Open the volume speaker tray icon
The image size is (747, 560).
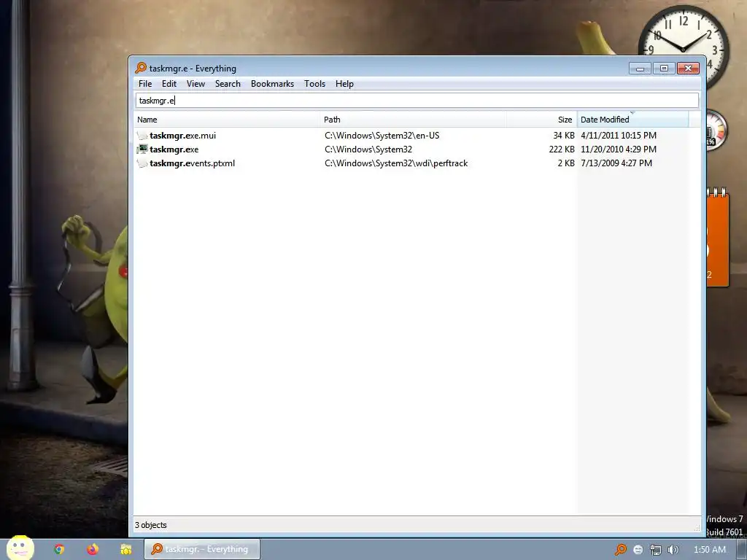(673, 550)
